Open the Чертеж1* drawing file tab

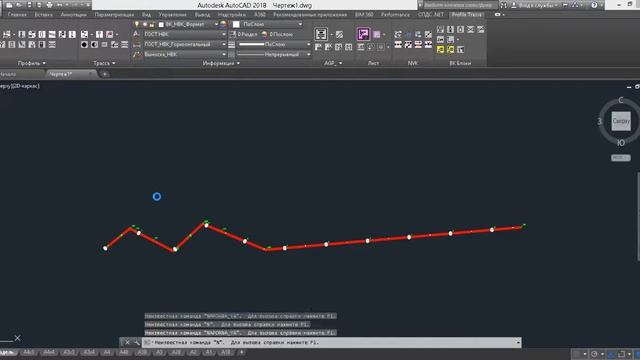[61, 74]
